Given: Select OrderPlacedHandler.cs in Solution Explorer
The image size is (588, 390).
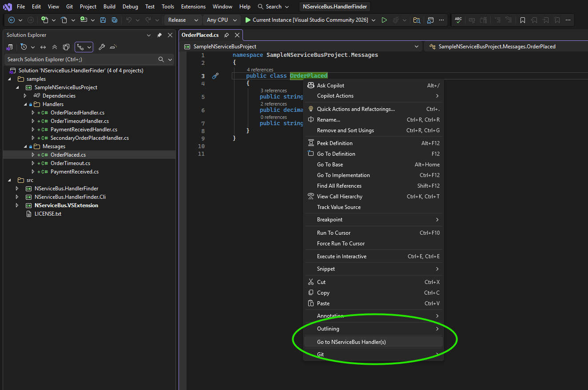Looking at the screenshot, I should pyautogui.click(x=77, y=113).
